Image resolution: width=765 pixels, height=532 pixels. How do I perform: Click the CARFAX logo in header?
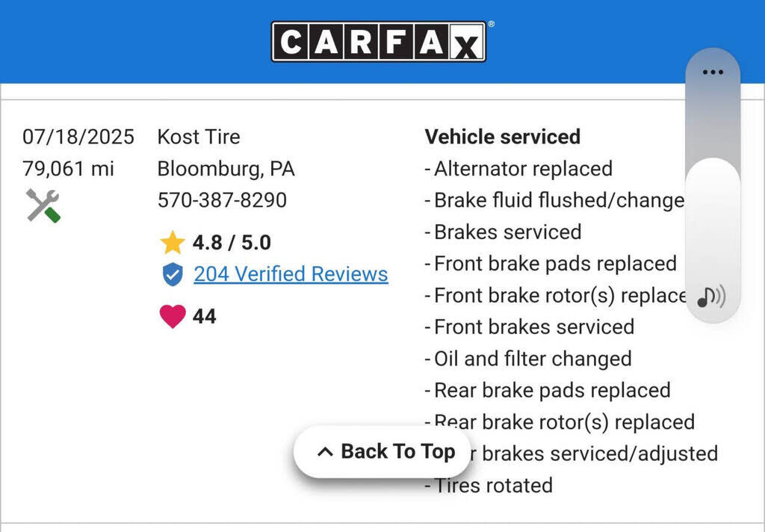pyautogui.click(x=379, y=42)
